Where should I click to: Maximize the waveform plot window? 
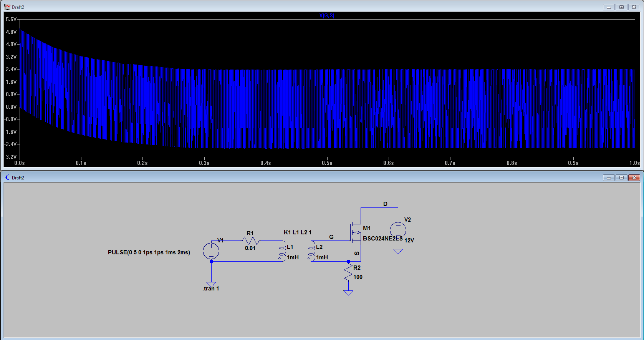621,7
